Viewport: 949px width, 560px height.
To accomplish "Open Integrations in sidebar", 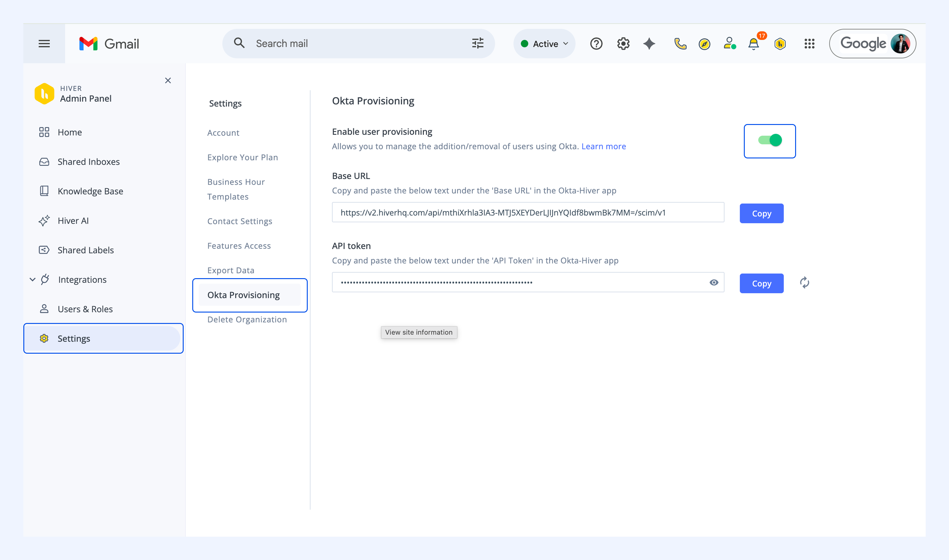I will click(82, 280).
